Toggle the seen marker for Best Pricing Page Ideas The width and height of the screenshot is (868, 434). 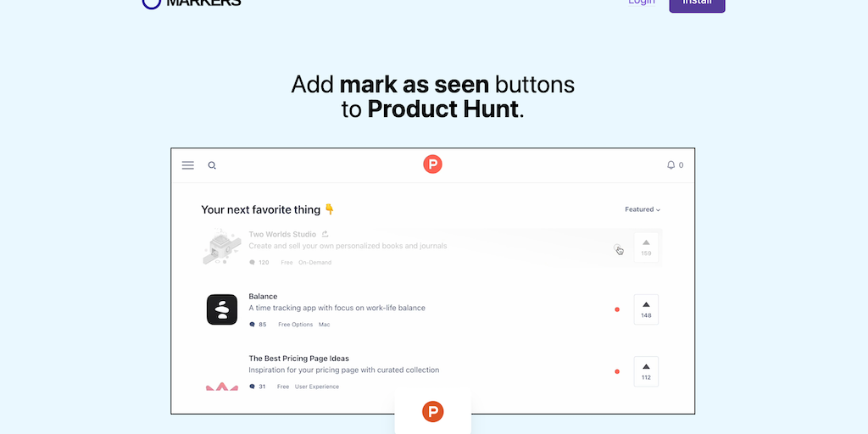point(617,371)
